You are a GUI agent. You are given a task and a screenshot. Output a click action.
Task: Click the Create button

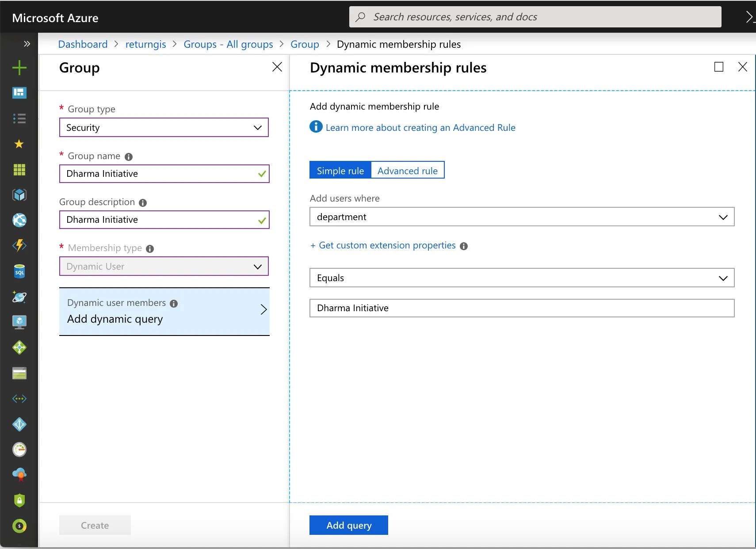[95, 525]
